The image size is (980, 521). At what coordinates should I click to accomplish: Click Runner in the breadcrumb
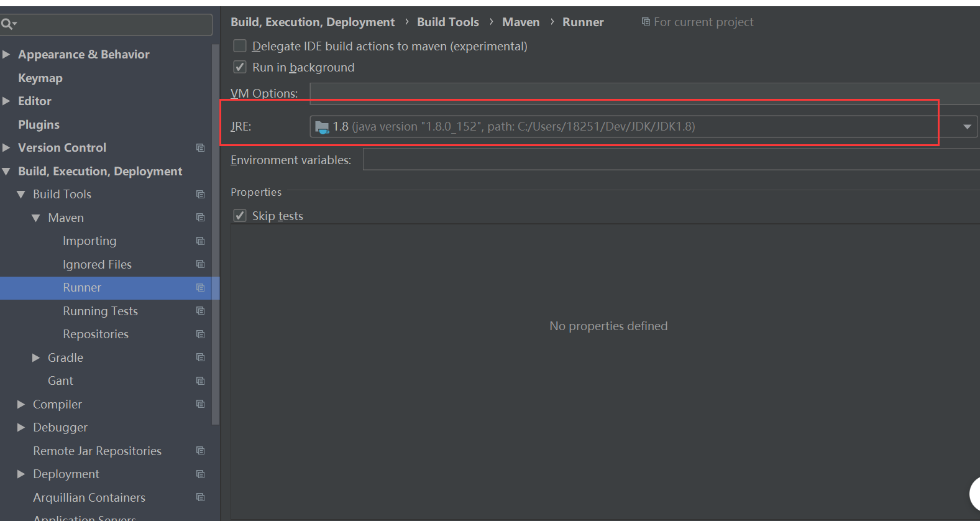click(583, 22)
